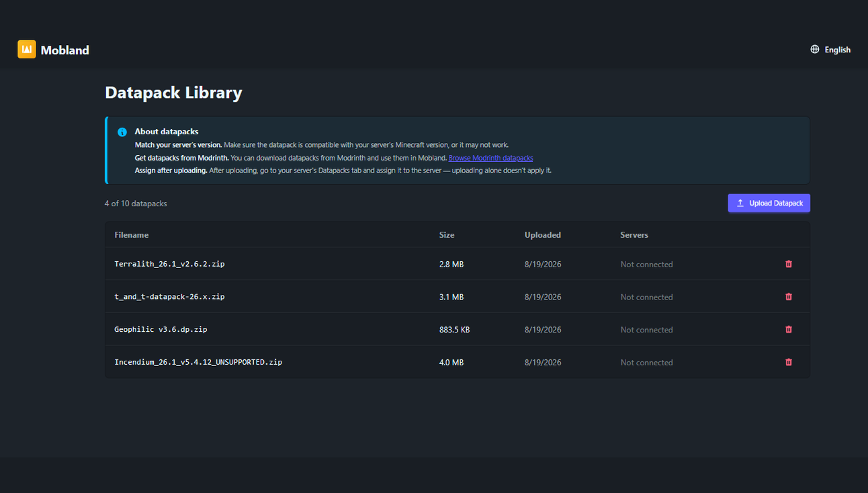868x493 pixels.
Task: Click the About datapacks info icon
Action: 122,132
